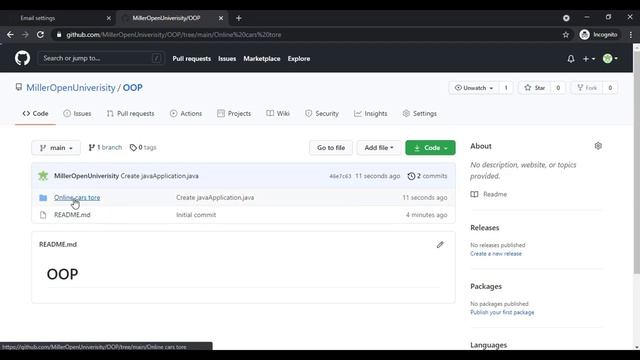Open the Initial commit message link
The height and width of the screenshot is (360, 640).
(196, 215)
